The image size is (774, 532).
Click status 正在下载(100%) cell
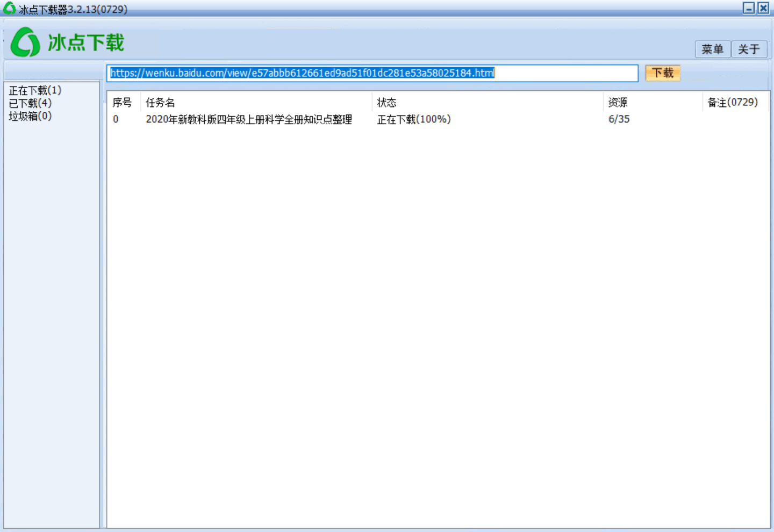click(414, 119)
